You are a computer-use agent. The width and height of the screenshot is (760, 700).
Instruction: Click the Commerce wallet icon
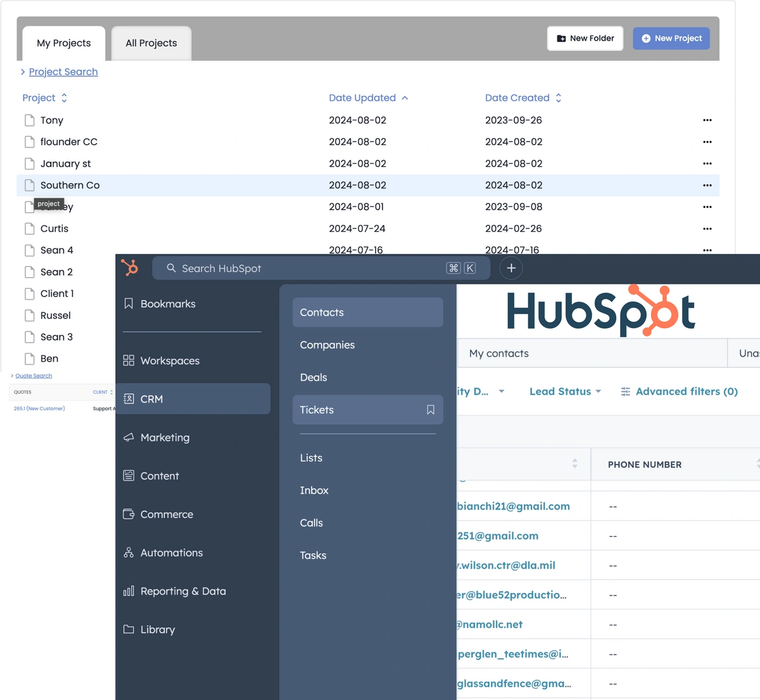click(129, 514)
